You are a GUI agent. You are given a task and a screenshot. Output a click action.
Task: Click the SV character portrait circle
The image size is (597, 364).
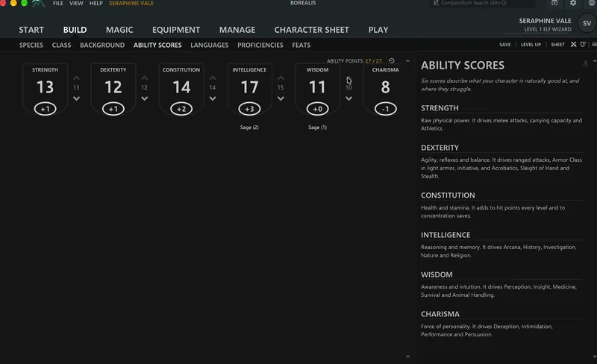coord(587,23)
